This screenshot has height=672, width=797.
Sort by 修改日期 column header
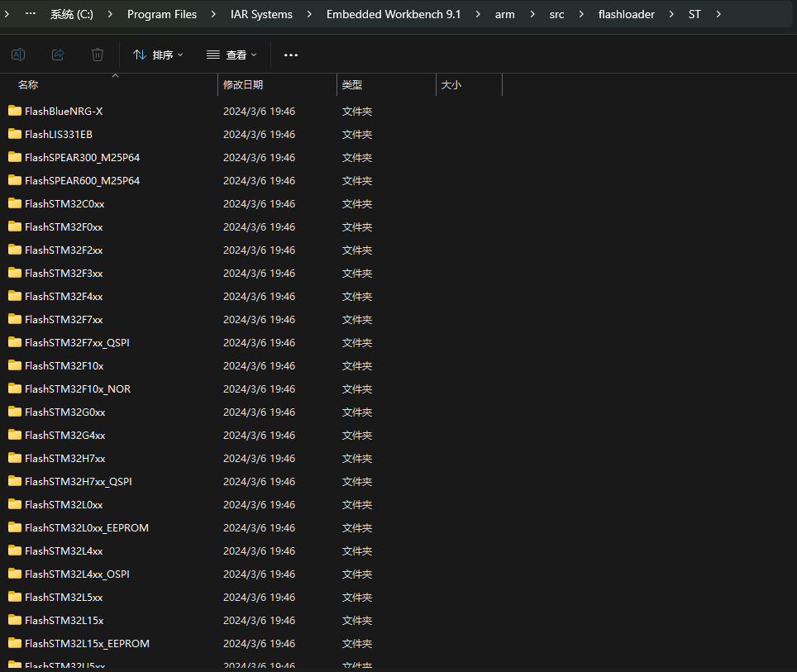243,85
